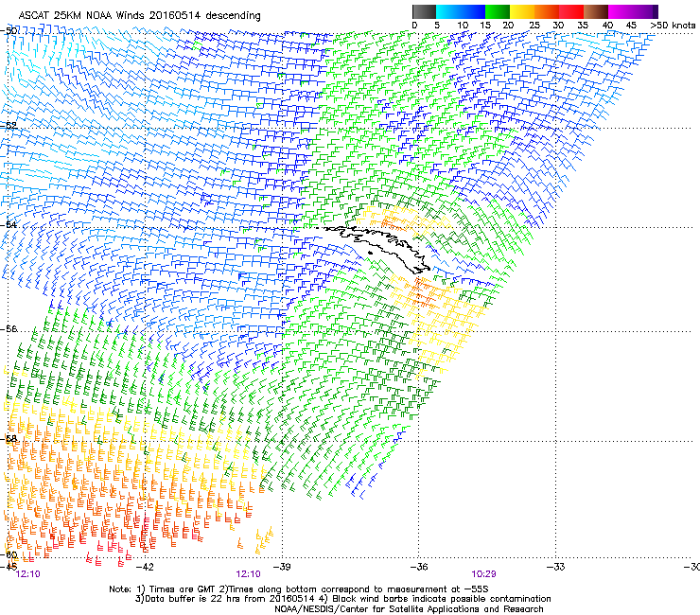Screen dimensions: 700x615
Task: Click the green 15-20 knots legend swatch
Action: (x=498, y=11)
